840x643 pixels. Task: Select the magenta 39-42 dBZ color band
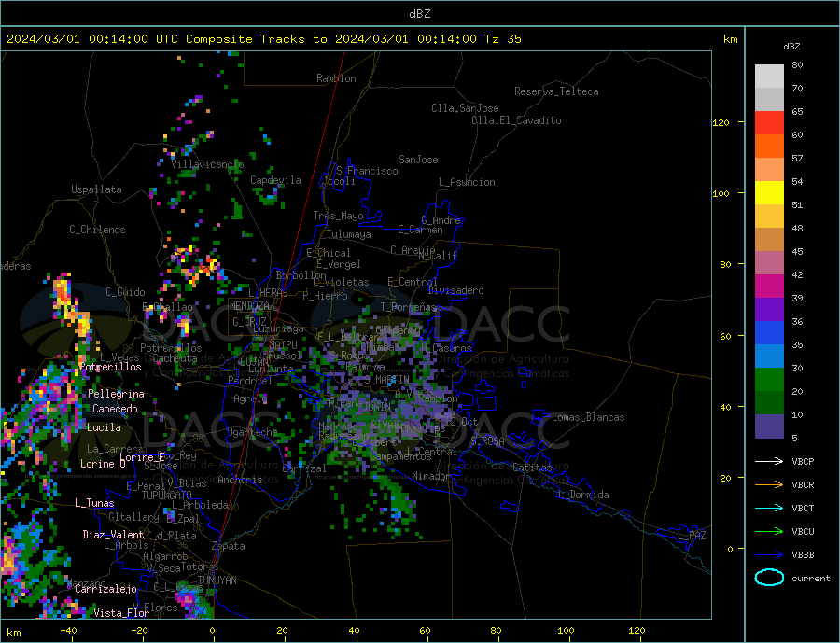tap(769, 287)
